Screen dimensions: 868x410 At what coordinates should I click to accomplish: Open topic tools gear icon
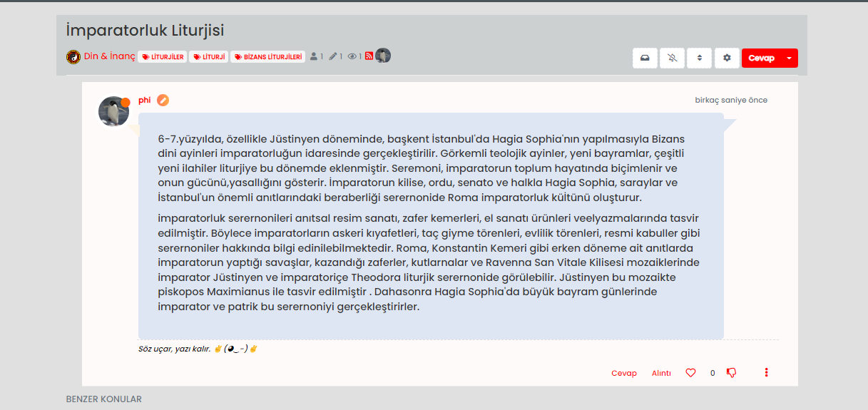[x=727, y=58]
